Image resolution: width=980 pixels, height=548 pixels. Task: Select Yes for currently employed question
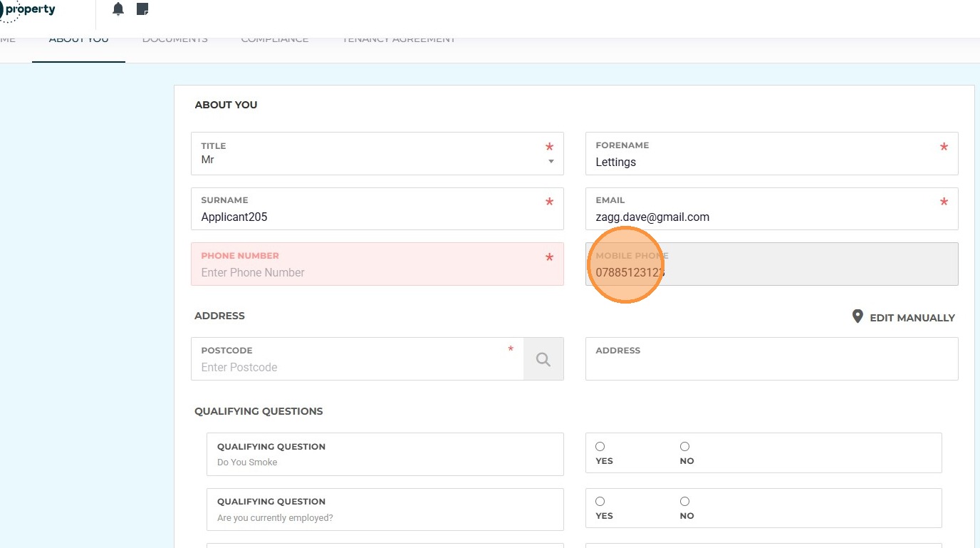pyautogui.click(x=600, y=502)
